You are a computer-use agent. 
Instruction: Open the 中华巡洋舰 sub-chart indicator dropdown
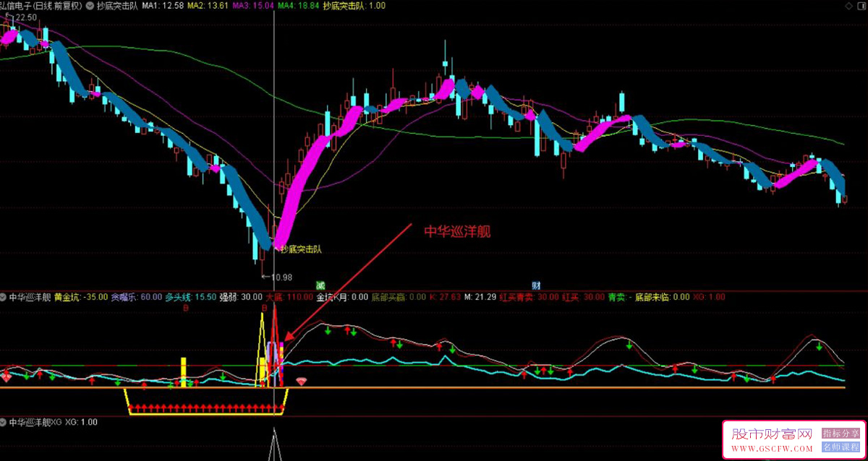click(x=4, y=297)
